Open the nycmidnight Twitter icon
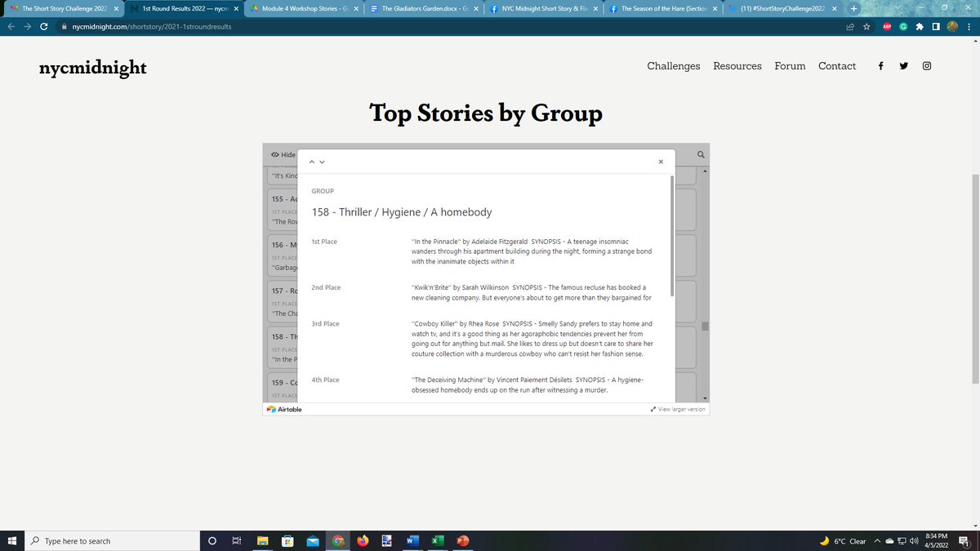Image resolution: width=980 pixels, height=551 pixels. pyautogui.click(x=903, y=66)
